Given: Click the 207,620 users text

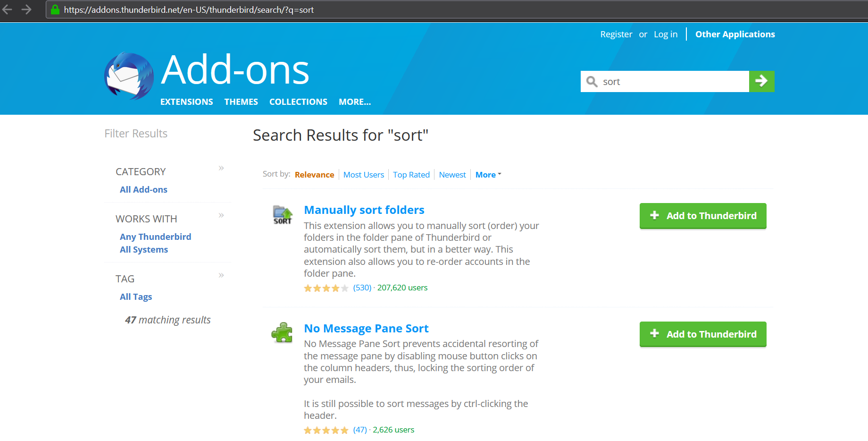Looking at the screenshot, I should pyautogui.click(x=402, y=288).
